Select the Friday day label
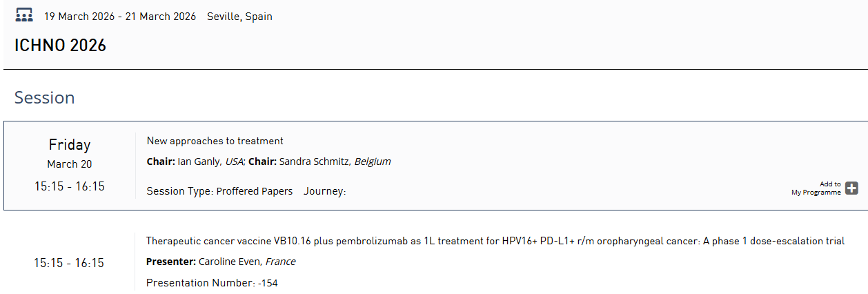 (x=70, y=145)
